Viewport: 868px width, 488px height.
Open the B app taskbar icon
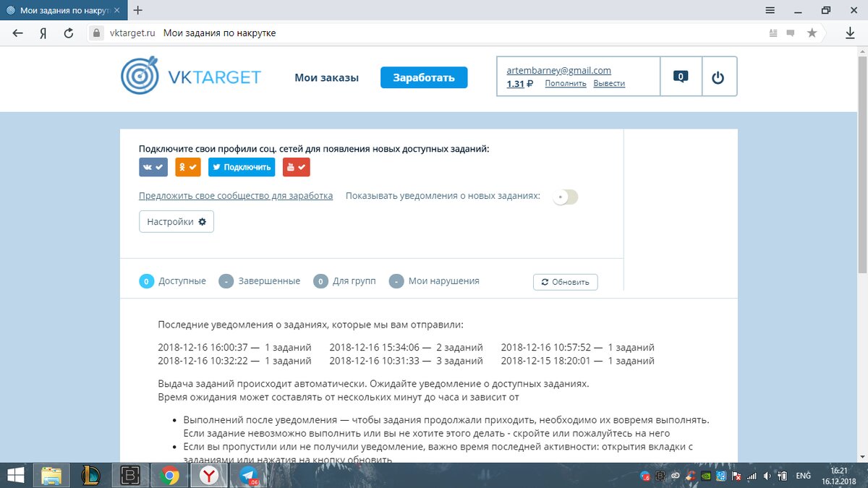[130, 475]
